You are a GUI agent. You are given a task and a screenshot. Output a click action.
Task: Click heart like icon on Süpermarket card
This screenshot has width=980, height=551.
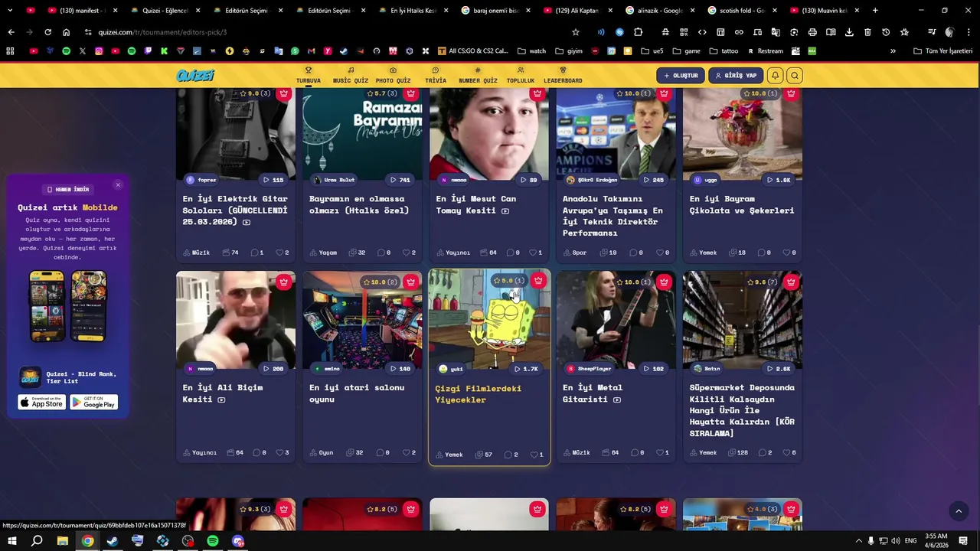(x=786, y=452)
